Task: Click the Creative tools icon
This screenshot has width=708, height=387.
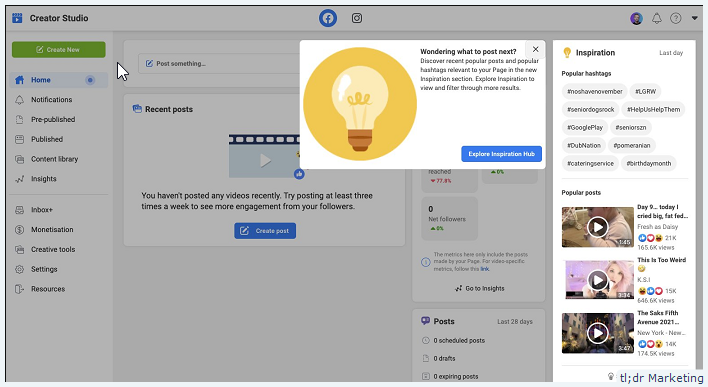Action: 19,250
